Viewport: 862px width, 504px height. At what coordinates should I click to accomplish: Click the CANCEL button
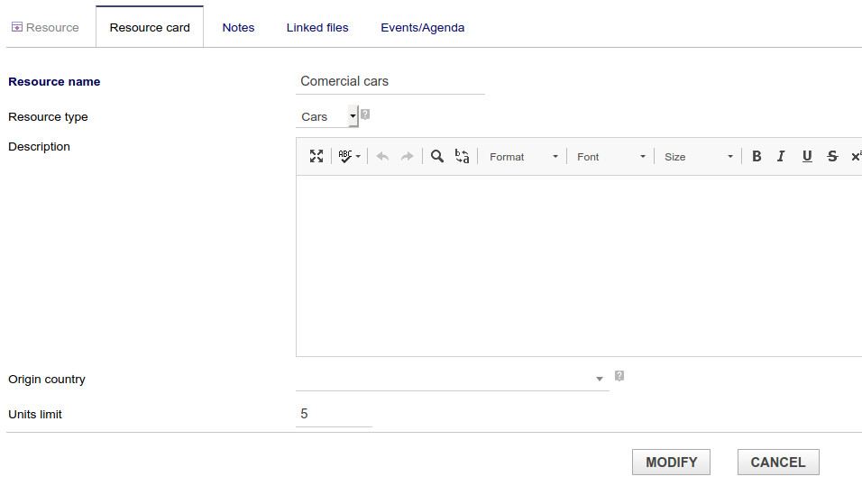777,462
